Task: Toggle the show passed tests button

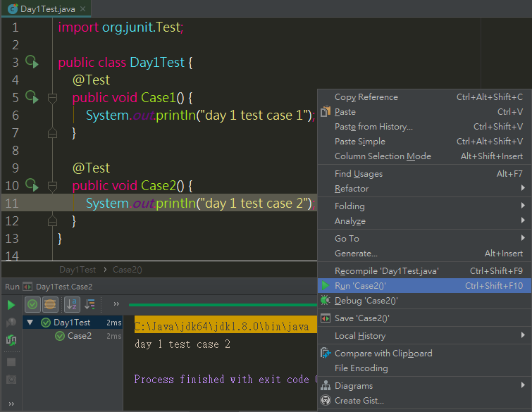Action: (32, 304)
